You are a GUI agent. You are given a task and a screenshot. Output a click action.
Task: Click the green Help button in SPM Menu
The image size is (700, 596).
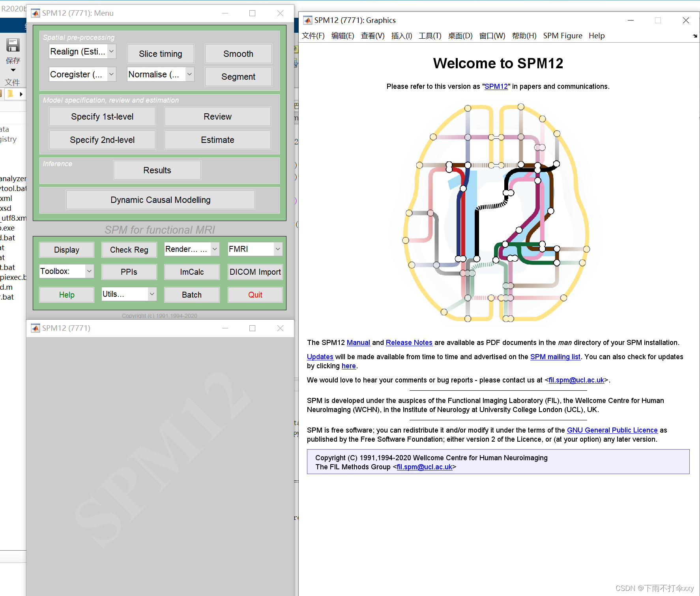pyautogui.click(x=67, y=295)
